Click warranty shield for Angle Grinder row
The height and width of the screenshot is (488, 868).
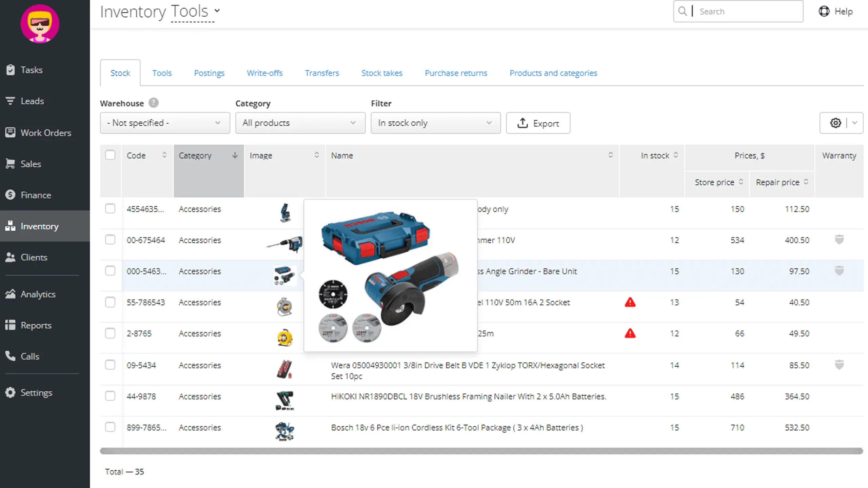tap(839, 271)
